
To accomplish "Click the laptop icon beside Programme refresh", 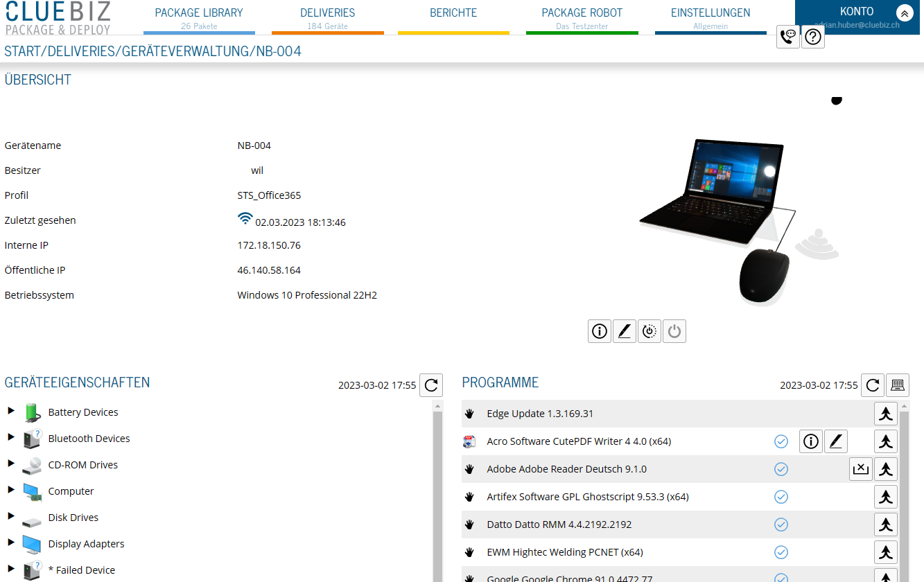I will [x=898, y=385].
